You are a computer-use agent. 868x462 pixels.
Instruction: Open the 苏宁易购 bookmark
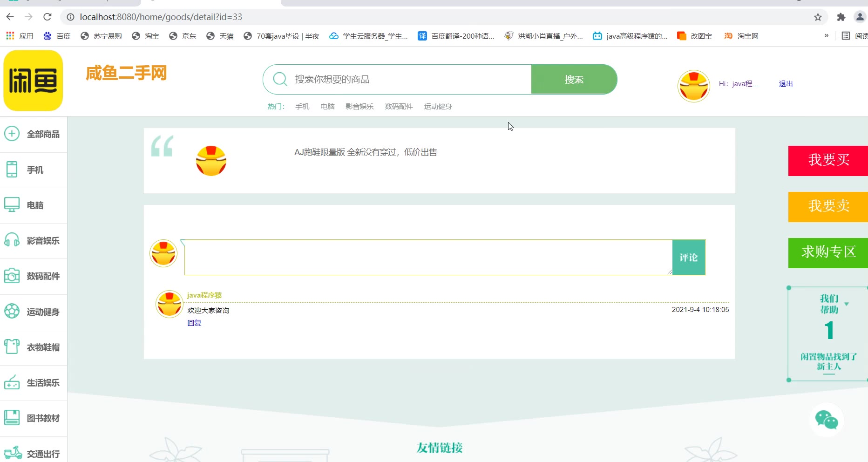tap(101, 36)
